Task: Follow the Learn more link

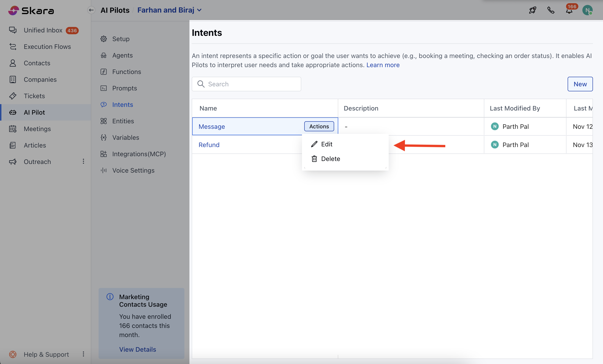Action: coord(383,65)
